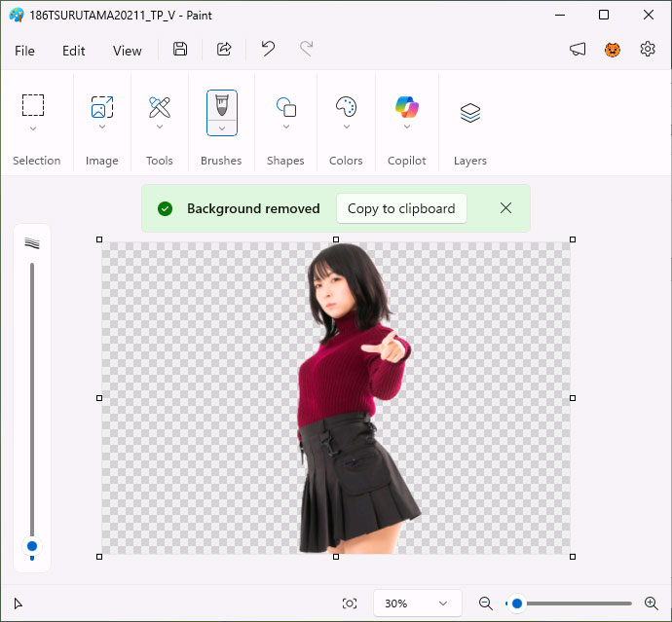Click the grayed Redo arrow
672x622 pixels.
click(x=307, y=49)
